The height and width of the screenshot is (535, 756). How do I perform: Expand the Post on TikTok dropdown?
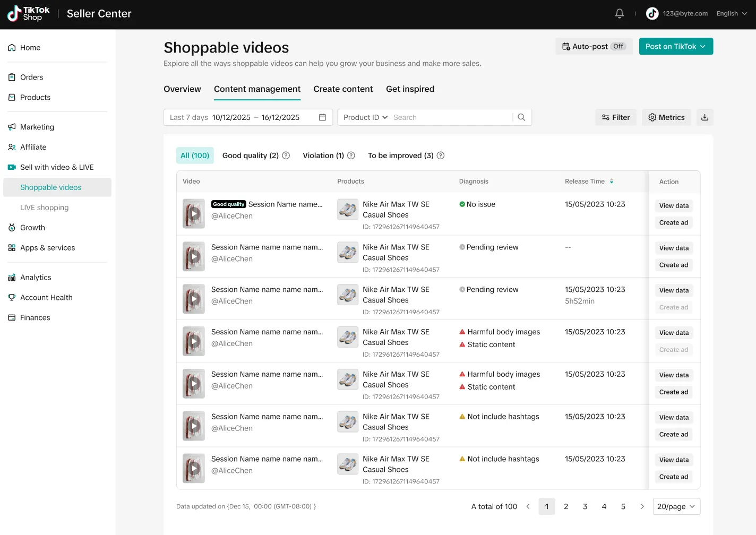[x=675, y=47]
